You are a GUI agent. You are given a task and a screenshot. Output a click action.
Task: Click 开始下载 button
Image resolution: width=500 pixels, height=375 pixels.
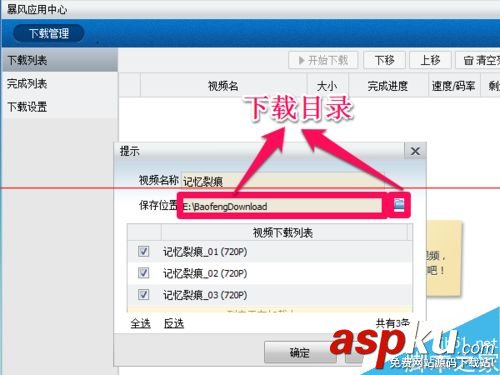pyautogui.click(x=323, y=60)
